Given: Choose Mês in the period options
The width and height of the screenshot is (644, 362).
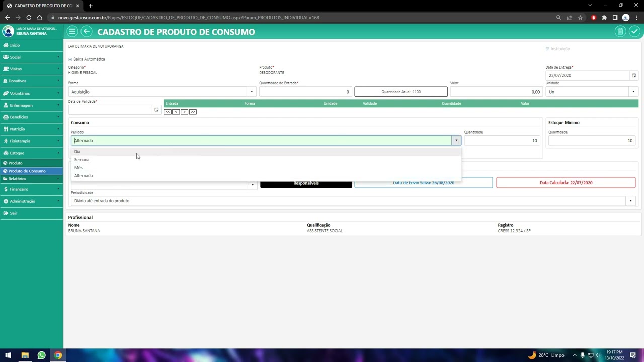Looking at the screenshot, I should click(78, 168).
